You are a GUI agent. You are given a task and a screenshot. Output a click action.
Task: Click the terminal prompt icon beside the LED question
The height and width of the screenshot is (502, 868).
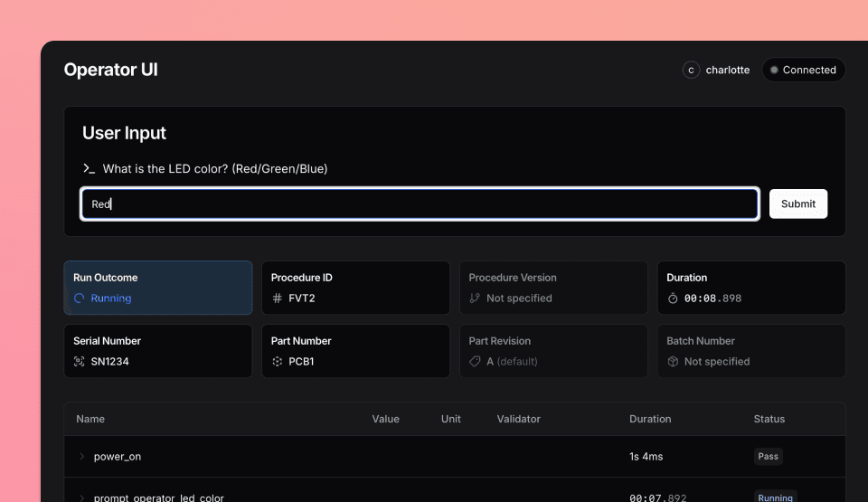[x=89, y=168]
